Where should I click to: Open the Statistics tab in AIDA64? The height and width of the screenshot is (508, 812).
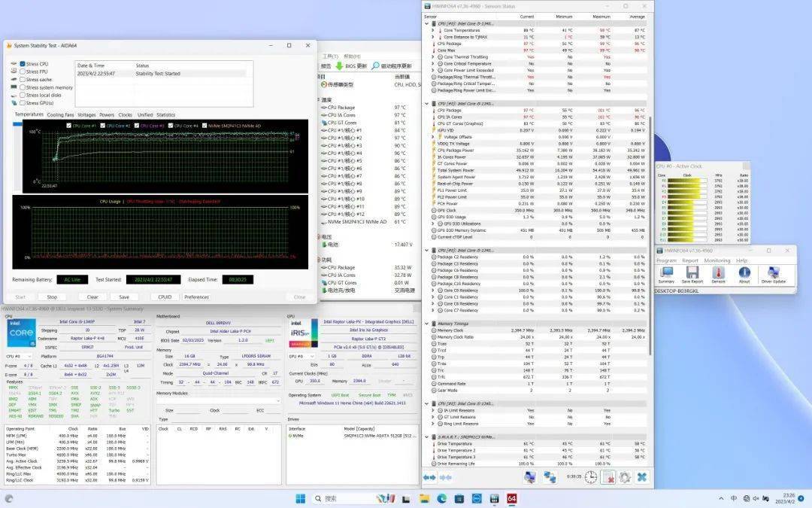pyautogui.click(x=165, y=115)
